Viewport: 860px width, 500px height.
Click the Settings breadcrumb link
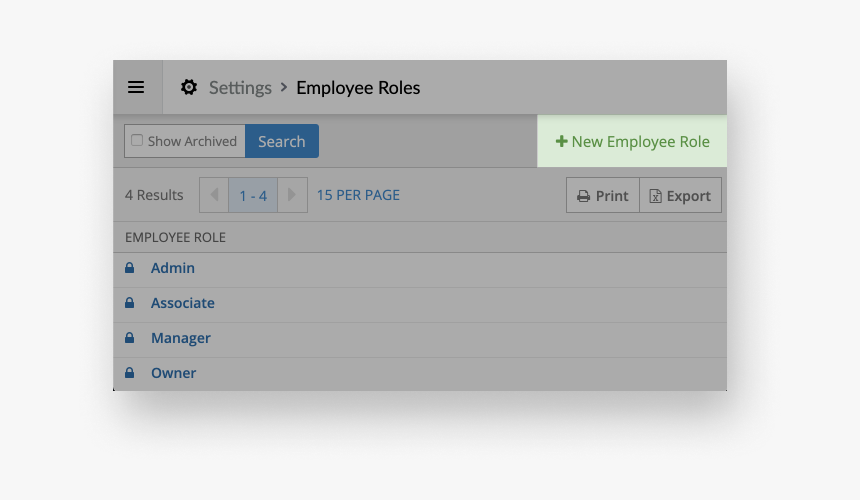coord(240,88)
